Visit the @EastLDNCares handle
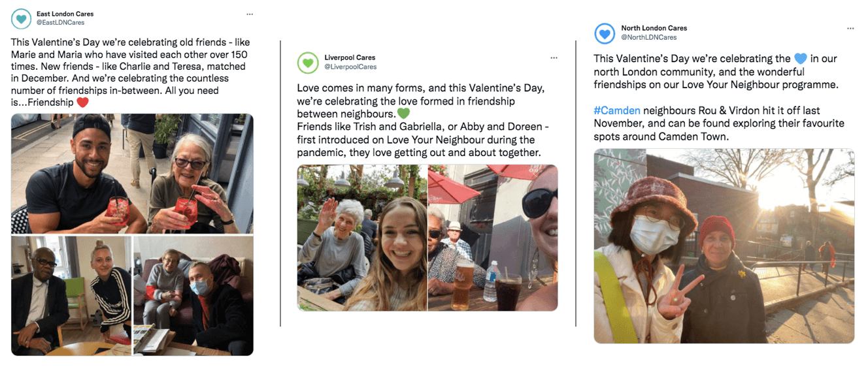 [60, 23]
